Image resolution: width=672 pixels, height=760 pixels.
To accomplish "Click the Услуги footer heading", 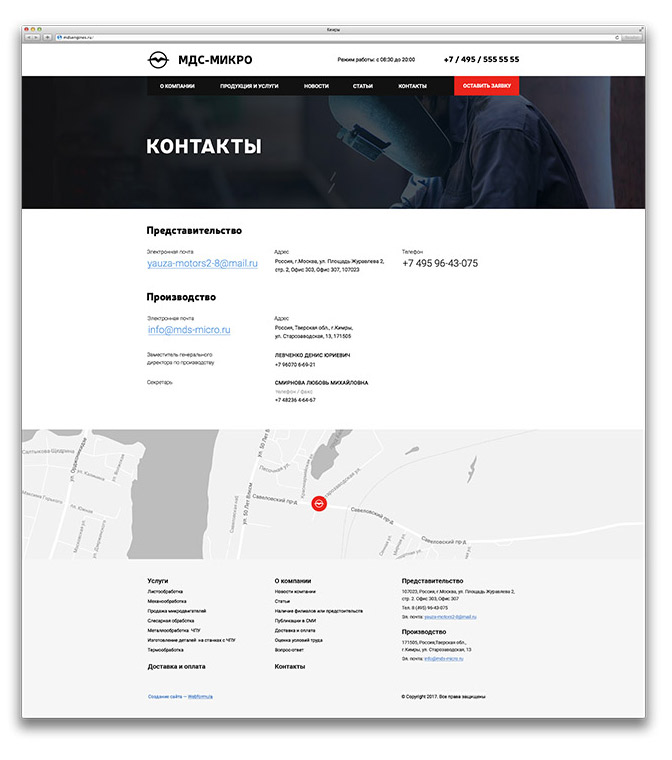I will [158, 581].
